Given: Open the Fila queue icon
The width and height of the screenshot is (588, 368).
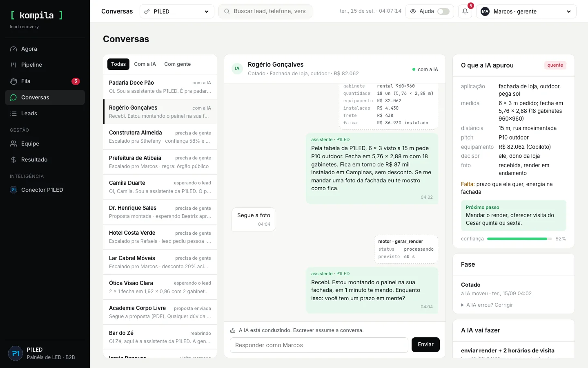Looking at the screenshot, I should pyautogui.click(x=13, y=81).
